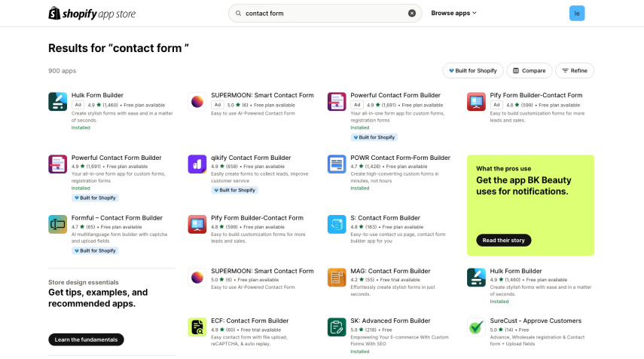Screen dimensions: 644x359
Task: Open the Pify Form Builder ad icon
Action: 476,102
